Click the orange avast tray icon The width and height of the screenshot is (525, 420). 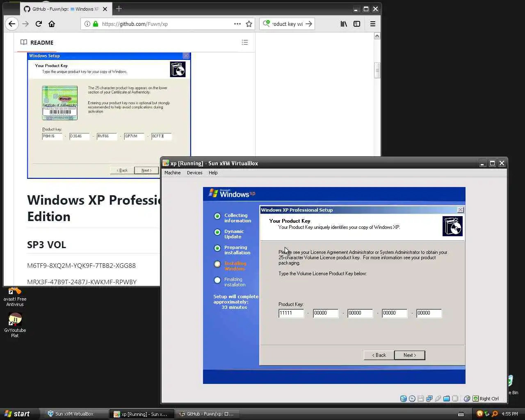pyautogui.click(x=479, y=414)
